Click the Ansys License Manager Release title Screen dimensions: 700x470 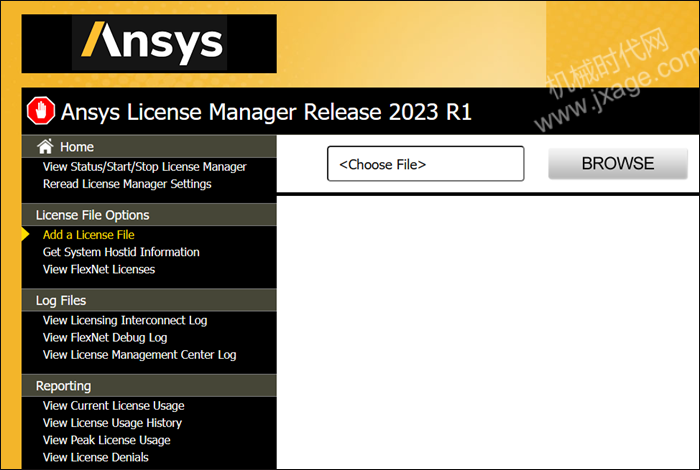266,112
